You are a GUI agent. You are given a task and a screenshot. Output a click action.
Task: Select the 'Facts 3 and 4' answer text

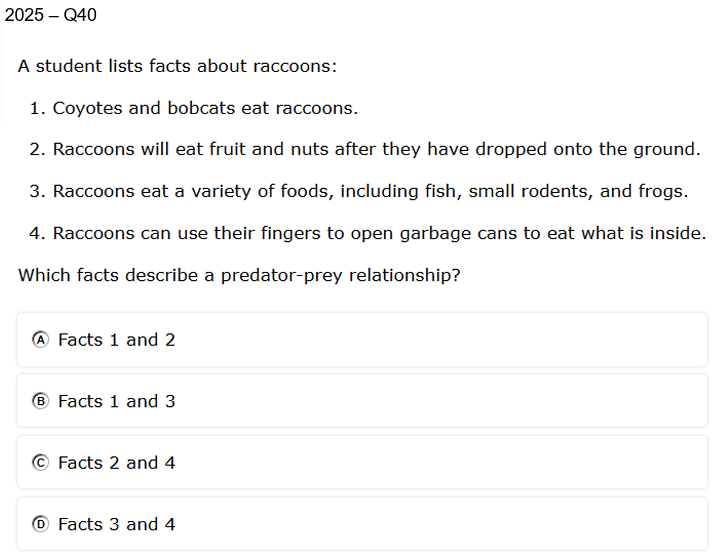[x=117, y=524]
